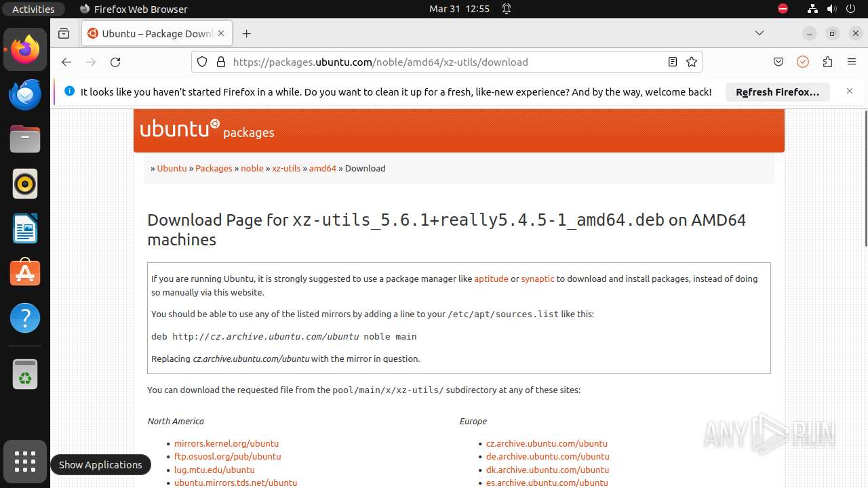Click the 'North America' heading text
Viewport: 868px width, 488px height.
click(176, 421)
